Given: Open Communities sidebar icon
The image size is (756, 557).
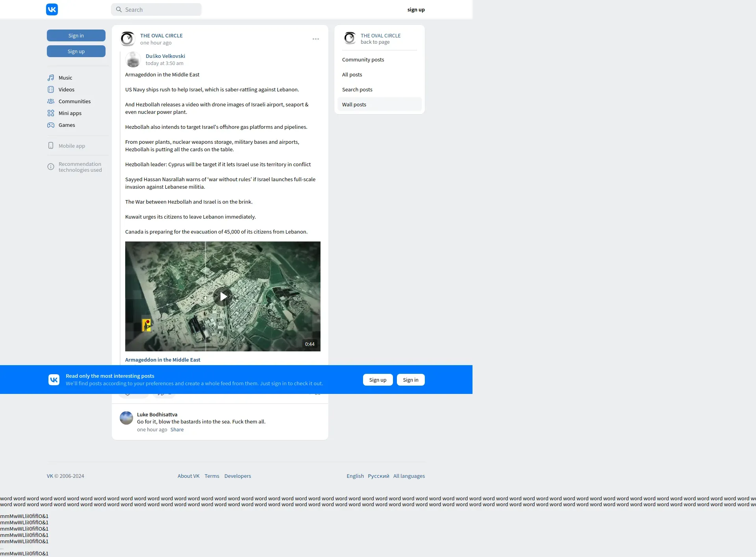Looking at the screenshot, I should pyautogui.click(x=51, y=101).
